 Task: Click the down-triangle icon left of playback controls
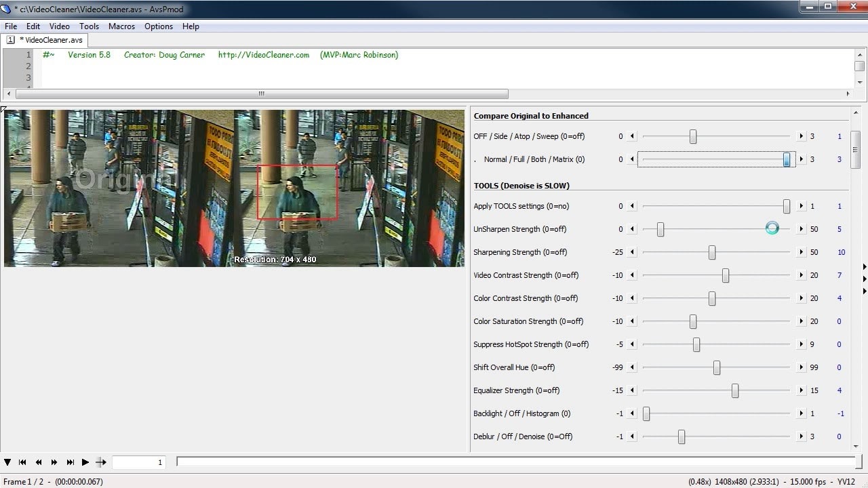point(7,462)
